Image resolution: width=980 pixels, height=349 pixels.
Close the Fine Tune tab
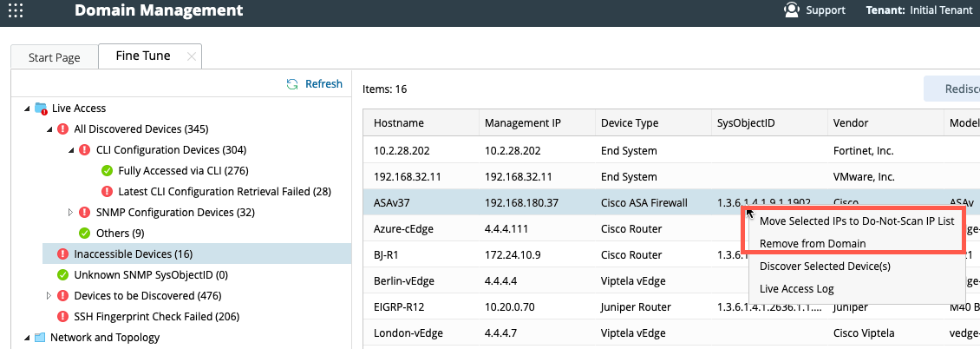[x=192, y=56]
